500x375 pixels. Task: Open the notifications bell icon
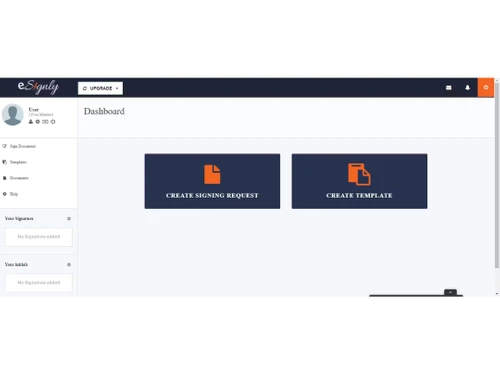point(467,88)
